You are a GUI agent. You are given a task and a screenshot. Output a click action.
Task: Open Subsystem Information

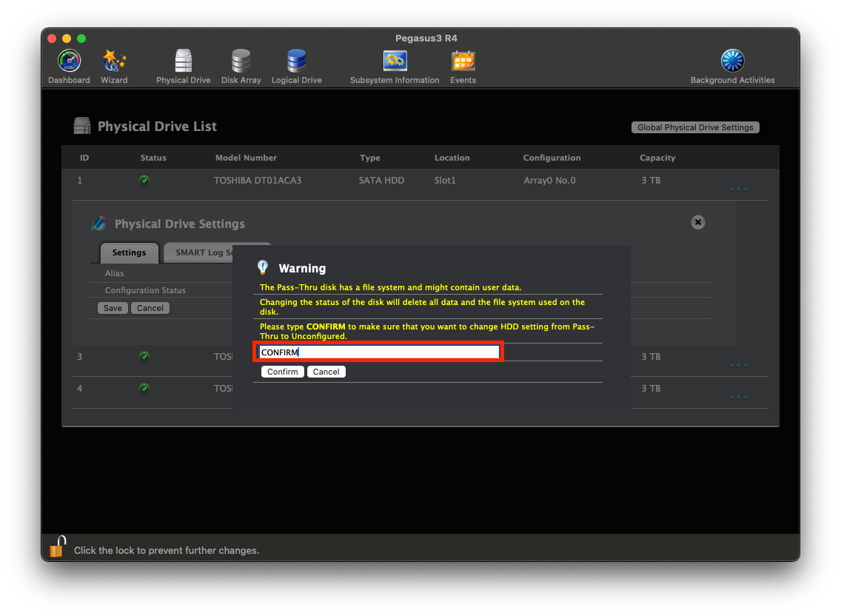click(x=394, y=67)
